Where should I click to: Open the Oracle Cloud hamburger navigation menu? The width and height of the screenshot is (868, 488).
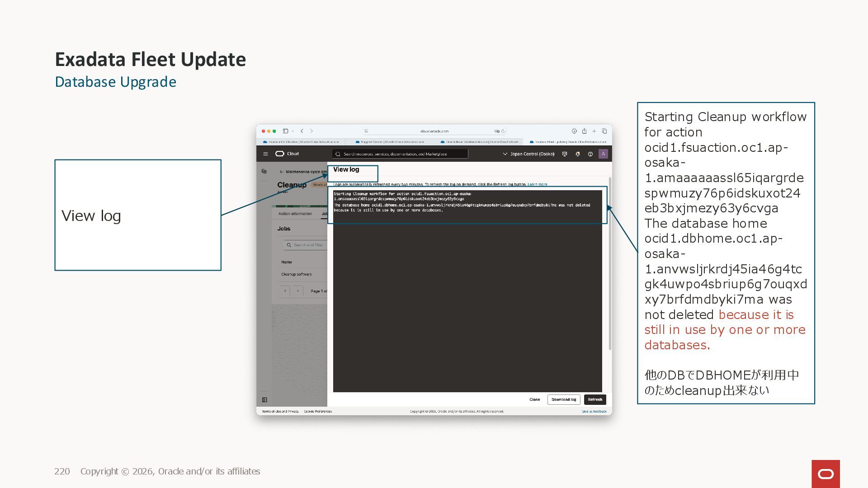265,154
